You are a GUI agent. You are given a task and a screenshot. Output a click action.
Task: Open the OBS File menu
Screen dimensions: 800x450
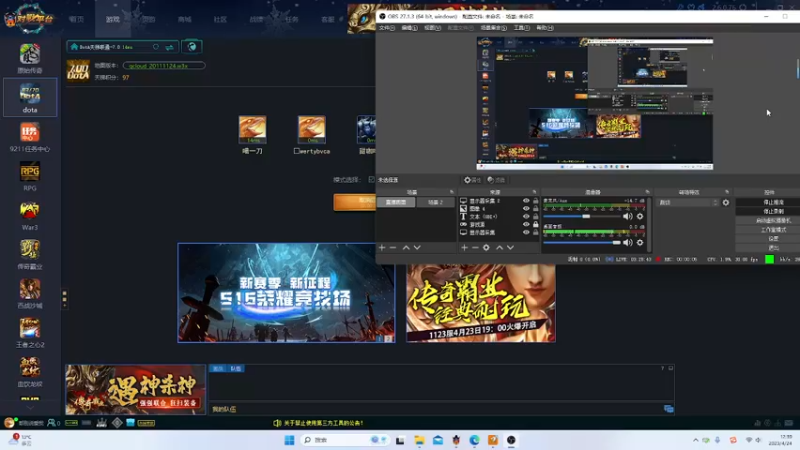point(387,28)
